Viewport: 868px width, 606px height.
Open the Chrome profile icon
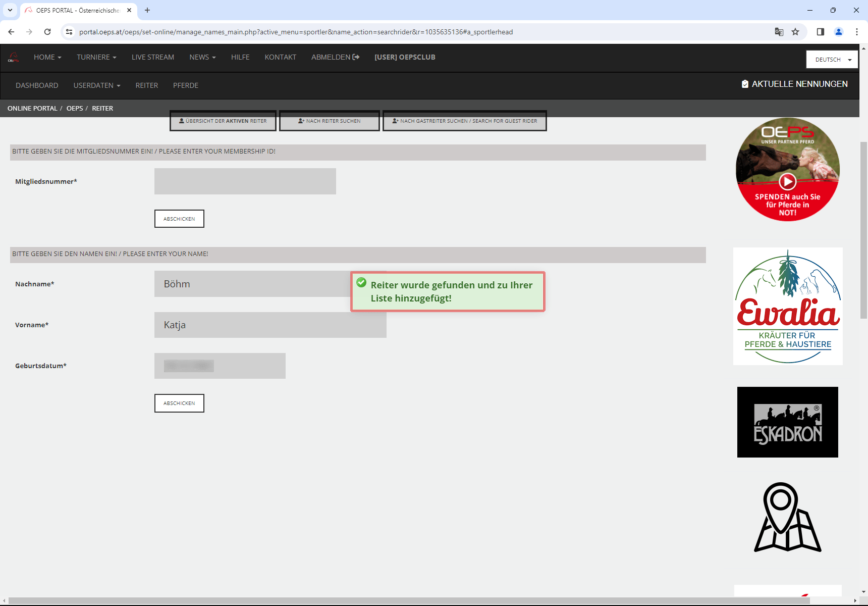coord(839,32)
